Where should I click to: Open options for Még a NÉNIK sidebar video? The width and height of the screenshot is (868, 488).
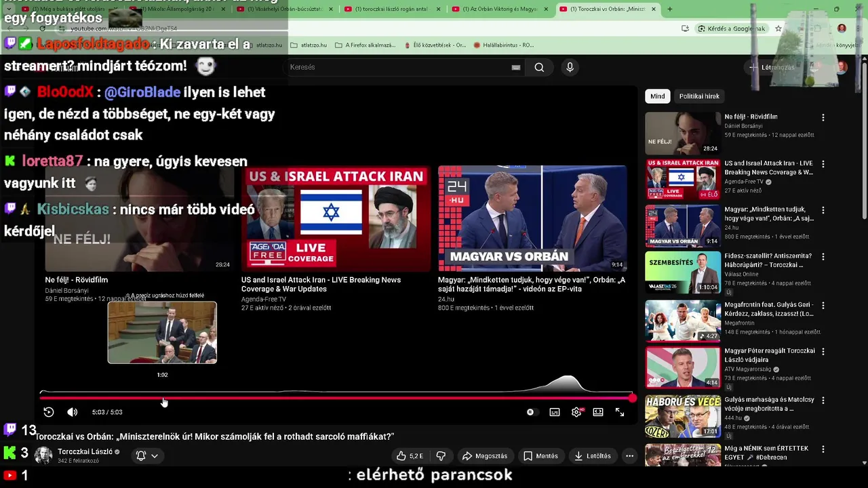point(823,449)
